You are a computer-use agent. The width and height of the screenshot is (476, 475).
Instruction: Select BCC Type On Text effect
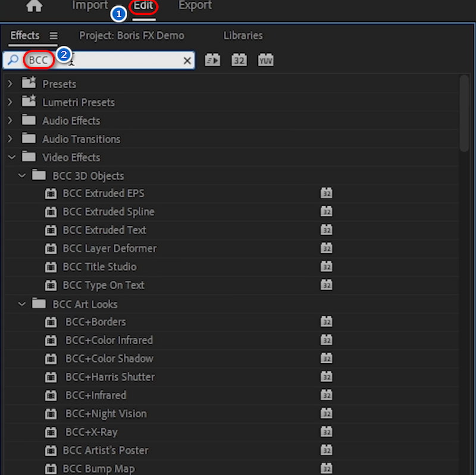103,285
